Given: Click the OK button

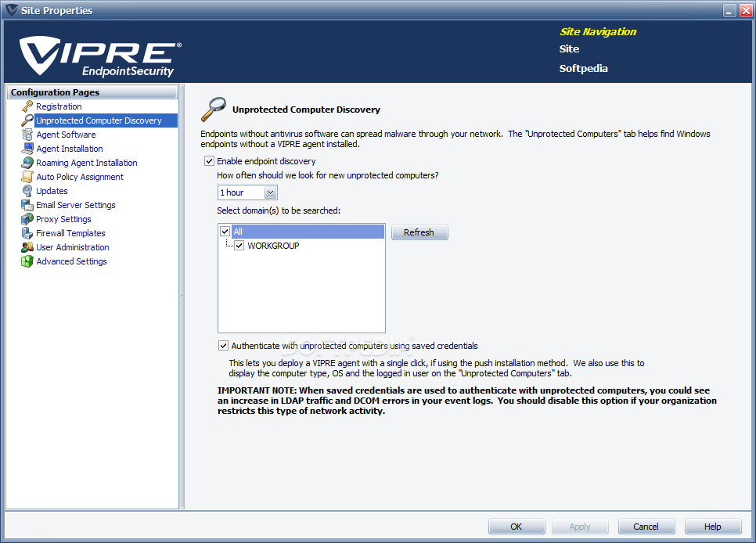Looking at the screenshot, I should (517, 526).
